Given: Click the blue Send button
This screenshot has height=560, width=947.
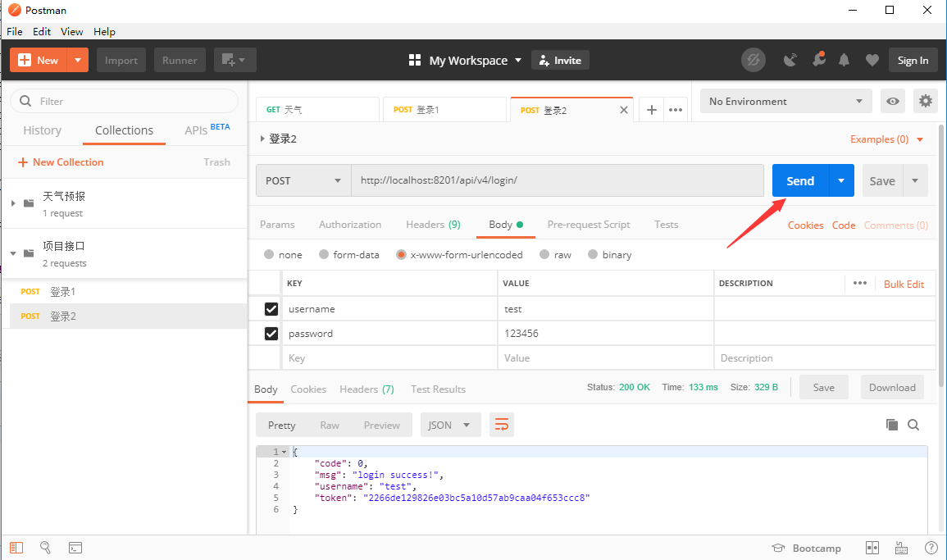Looking at the screenshot, I should coord(800,180).
